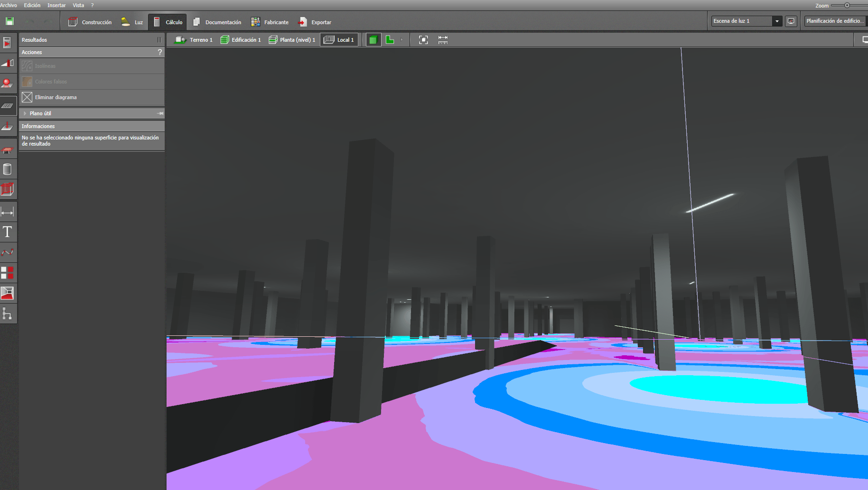868x490 pixels.
Task: Click the save project icon
Action: coord(9,21)
